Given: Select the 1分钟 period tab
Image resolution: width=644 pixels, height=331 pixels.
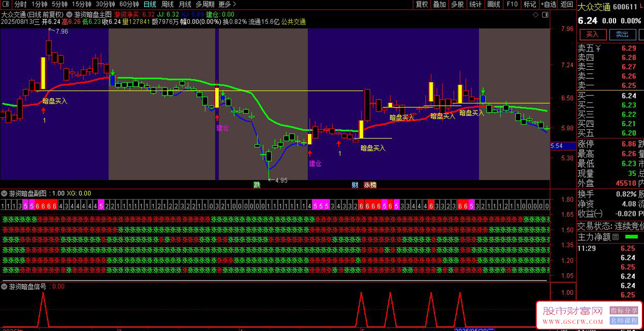Looking at the screenshot, I should (x=39, y=4).
